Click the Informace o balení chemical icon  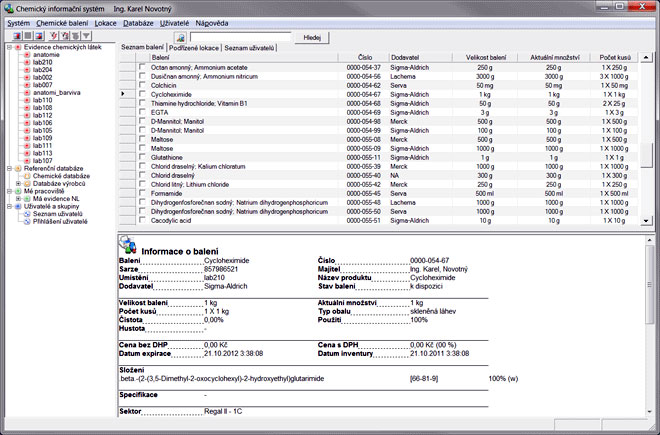pyautogui.click(x=129, y=243)
